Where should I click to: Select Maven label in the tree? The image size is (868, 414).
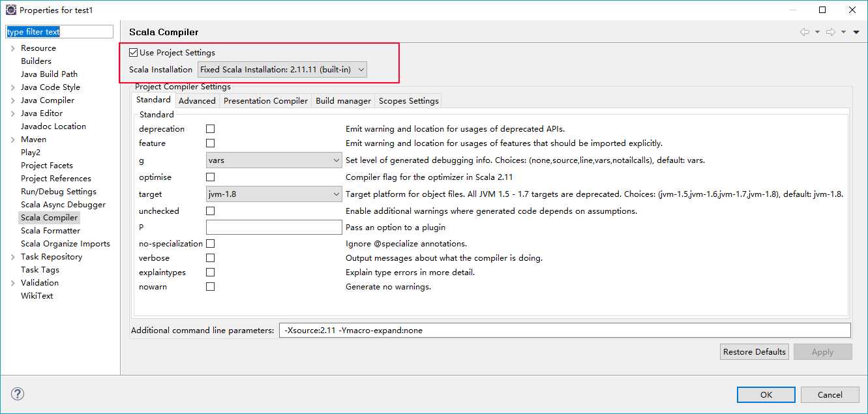(x=33, y=140)
